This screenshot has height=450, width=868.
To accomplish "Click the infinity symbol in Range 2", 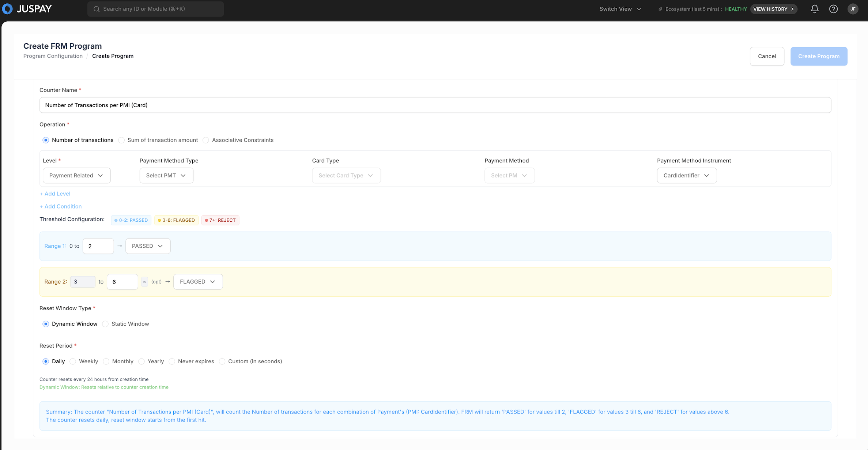I will (x=145, y=282).
